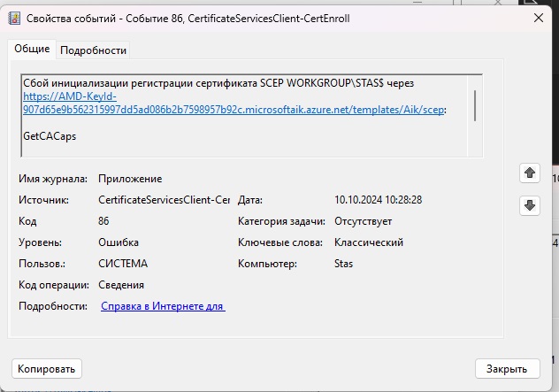Click the Закрыть button
Screen dimensions: 559x392
pyautogui.click(x=507, y=368)
